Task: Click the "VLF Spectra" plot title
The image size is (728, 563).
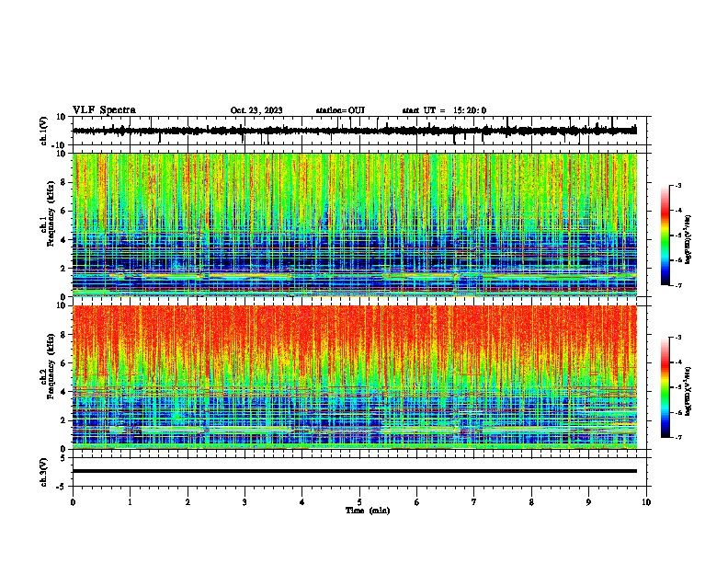Action: click(104, 110)
